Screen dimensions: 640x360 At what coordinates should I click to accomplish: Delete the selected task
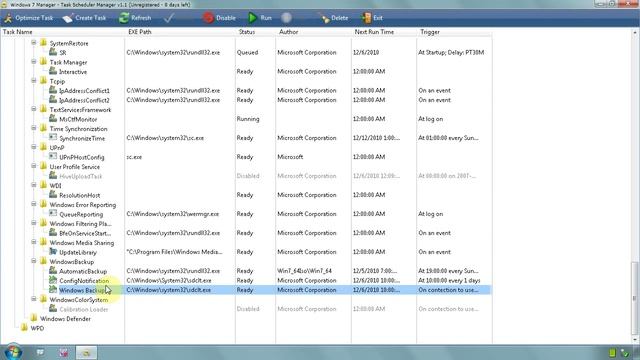click(334, 18)
